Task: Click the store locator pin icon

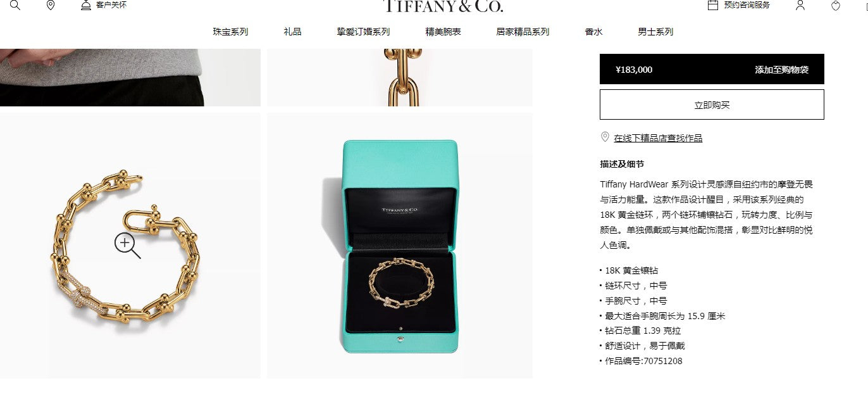Action: [x=51, y=5]
